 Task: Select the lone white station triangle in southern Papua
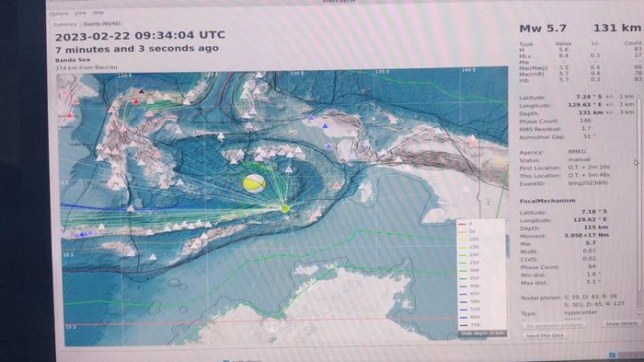point(466,189)
